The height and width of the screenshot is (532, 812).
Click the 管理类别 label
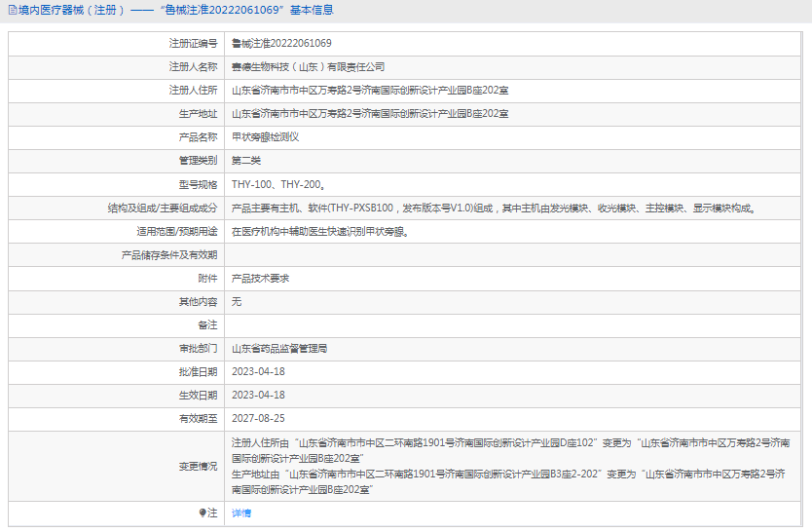click(x=199, y=161)
